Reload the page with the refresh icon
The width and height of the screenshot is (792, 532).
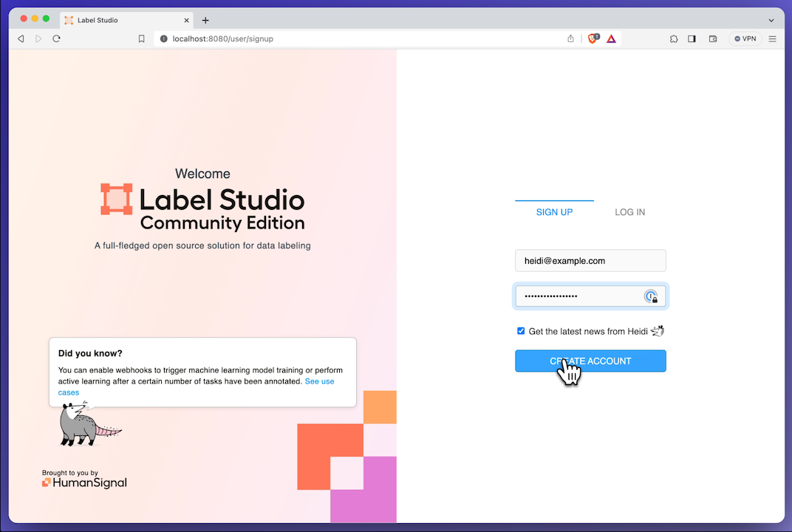[57, 39]
